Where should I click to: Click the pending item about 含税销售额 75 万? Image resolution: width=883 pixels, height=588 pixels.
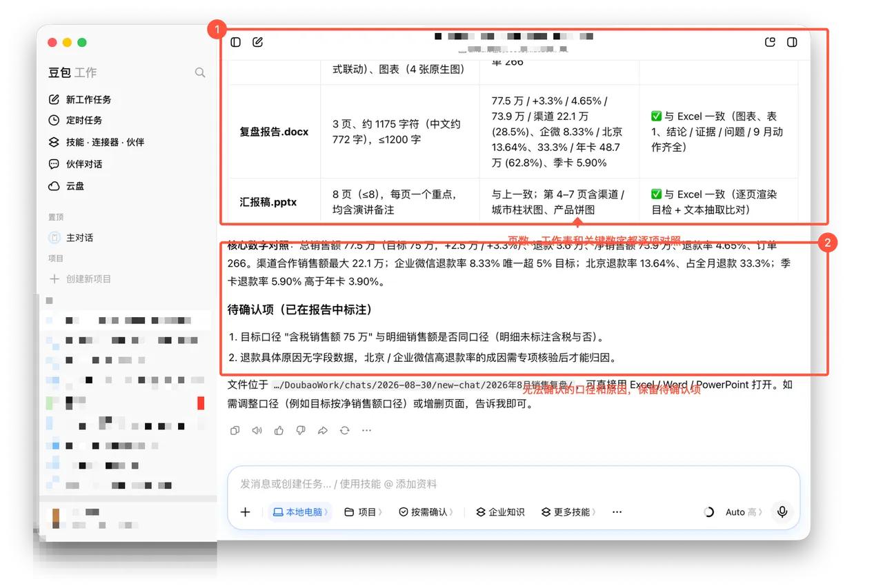[x=417, y=337]
